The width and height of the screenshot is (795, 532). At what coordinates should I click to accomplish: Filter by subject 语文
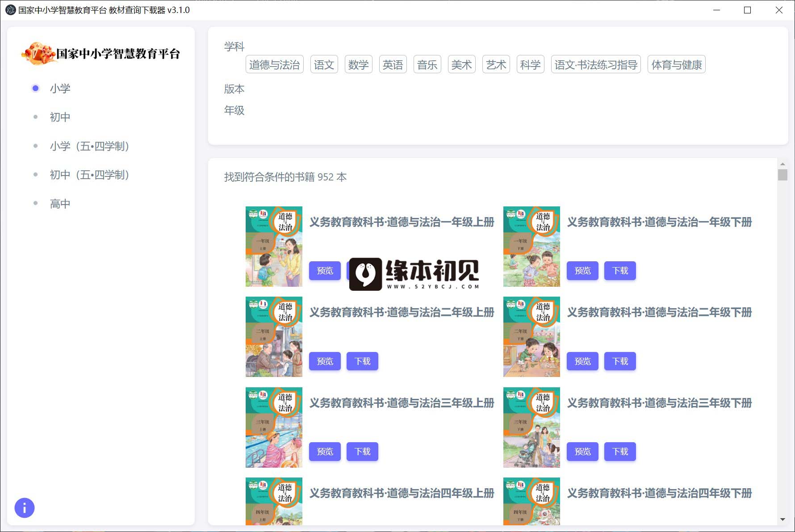pos(324,65)
